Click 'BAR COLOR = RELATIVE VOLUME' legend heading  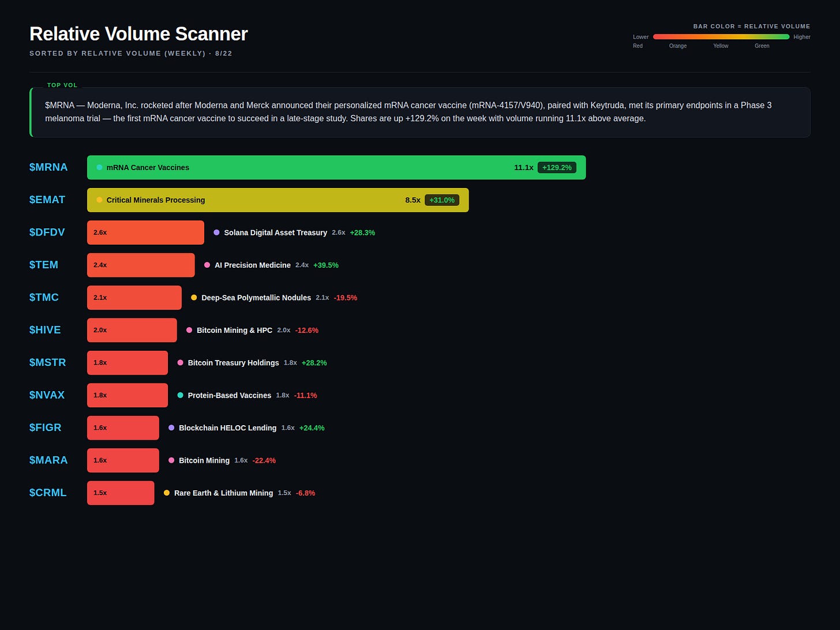(x=752, y=27)
